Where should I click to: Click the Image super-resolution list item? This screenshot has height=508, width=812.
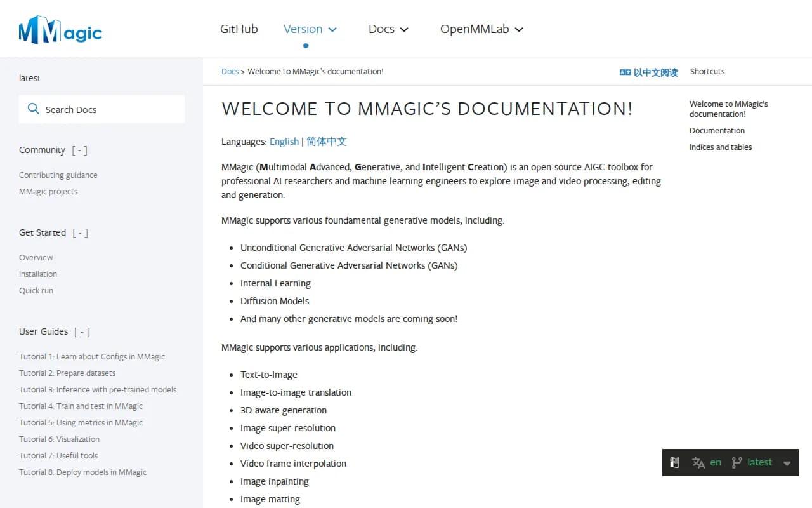click(288, 428)
